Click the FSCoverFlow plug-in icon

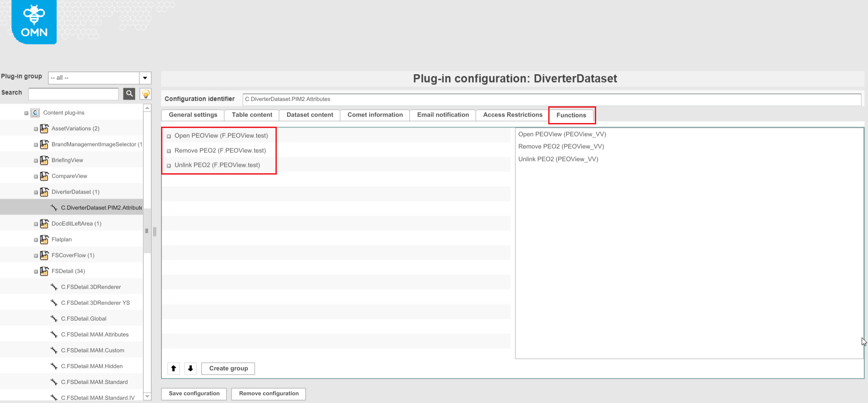[44, 255]
